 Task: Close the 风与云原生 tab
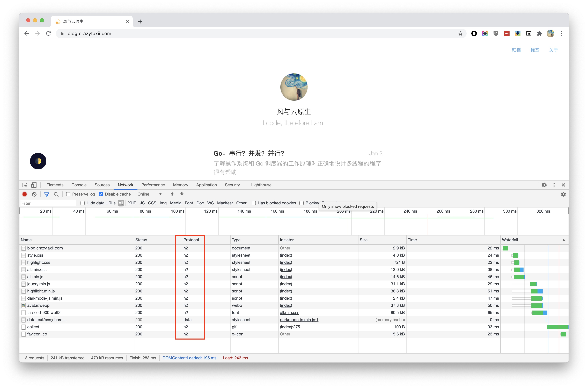click(x=127, y=21)
